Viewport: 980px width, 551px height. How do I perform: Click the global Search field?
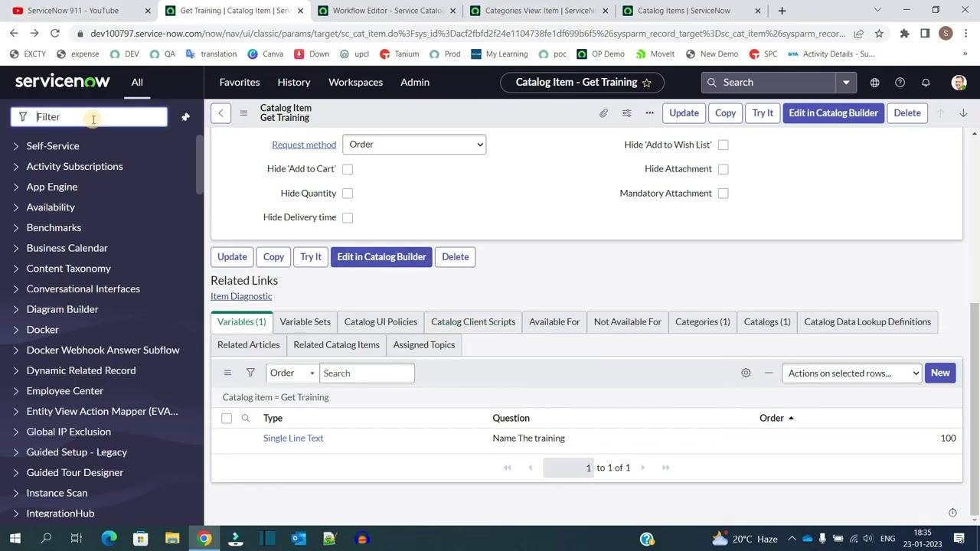click(x=769, y=83)
